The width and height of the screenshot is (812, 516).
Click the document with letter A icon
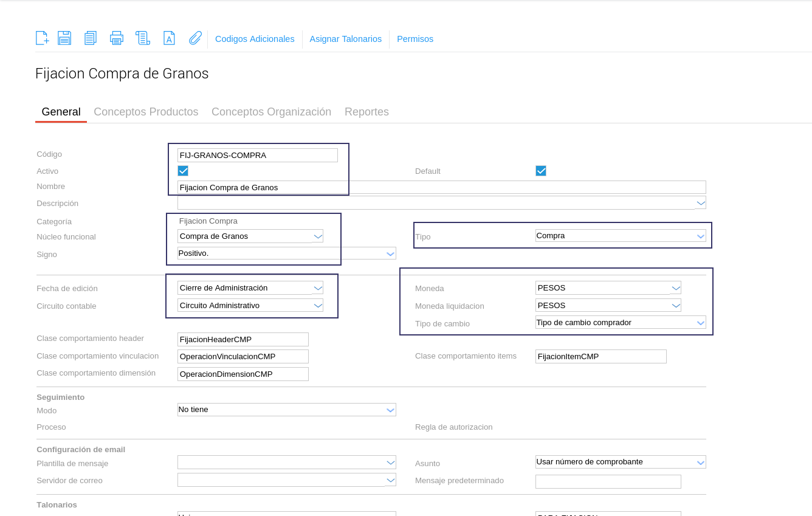(169, 38)
